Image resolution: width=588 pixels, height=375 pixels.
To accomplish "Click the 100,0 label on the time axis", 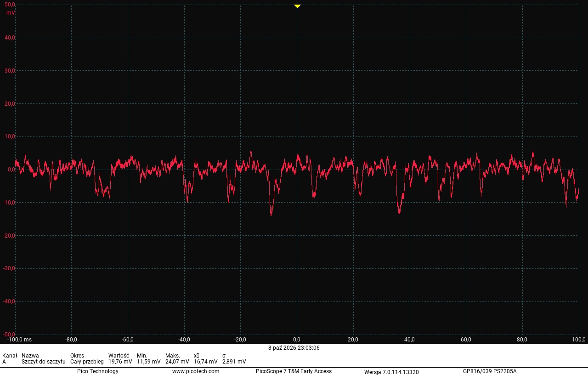I will 579,340.
